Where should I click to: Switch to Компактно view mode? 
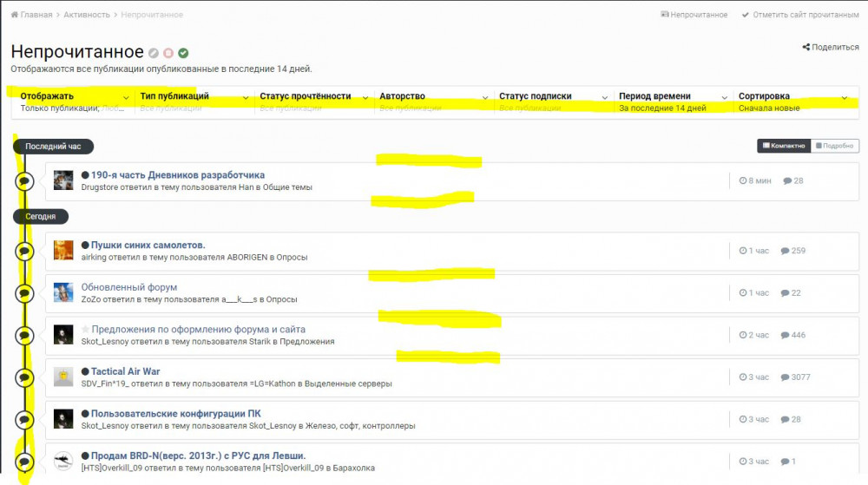point(783,146)
